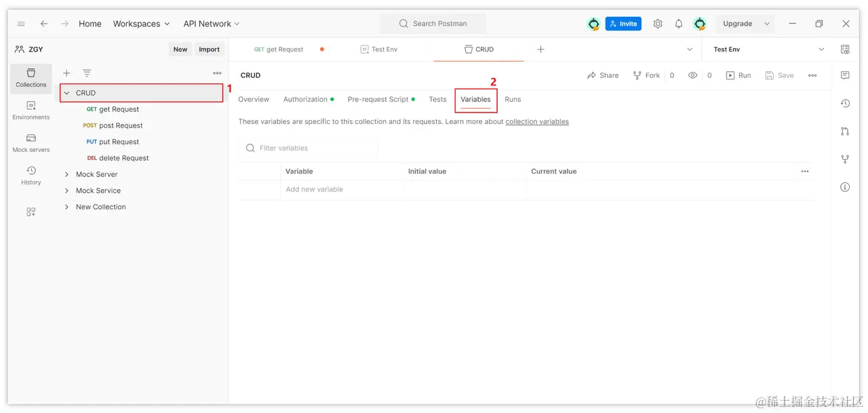Click the Share button
The height and width of the screenshot is (413, 868).
coord(603,75)
